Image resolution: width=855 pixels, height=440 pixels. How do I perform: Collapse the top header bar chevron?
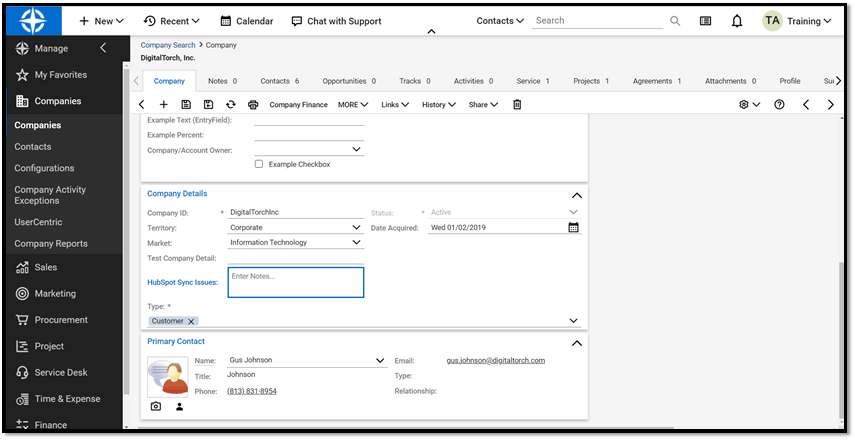pyautogui.click(x=431, y=32)
